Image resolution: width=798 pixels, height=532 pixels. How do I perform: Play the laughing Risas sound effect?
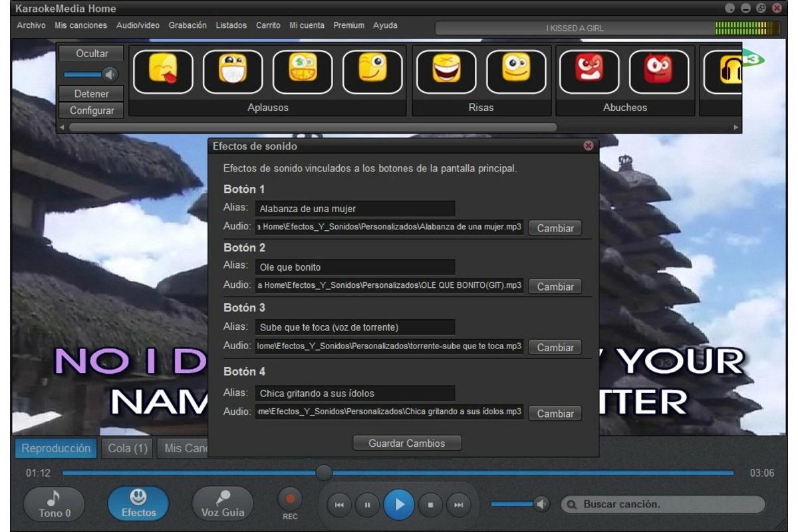click(446, 72)
